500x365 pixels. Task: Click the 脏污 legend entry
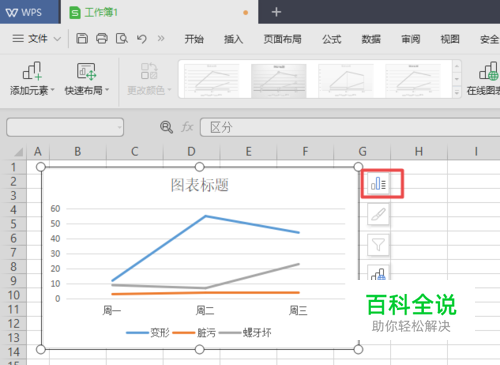194,332
